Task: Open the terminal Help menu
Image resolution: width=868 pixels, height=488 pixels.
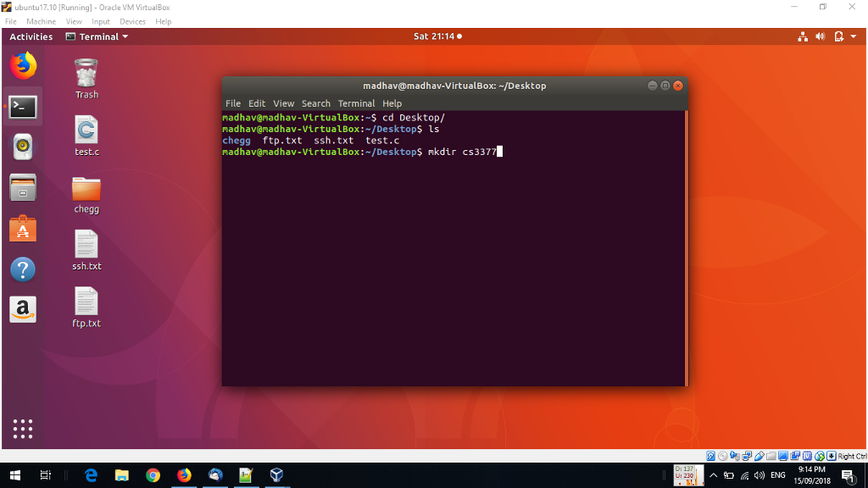Action: click(x=392, y=103)
